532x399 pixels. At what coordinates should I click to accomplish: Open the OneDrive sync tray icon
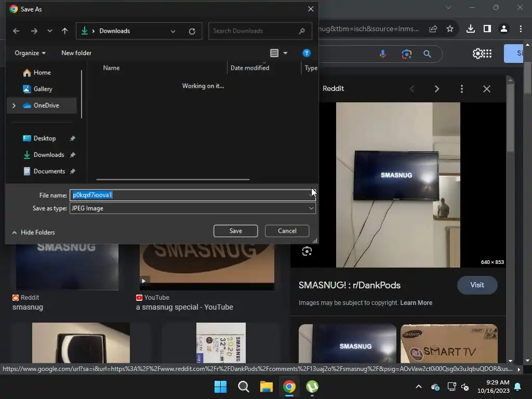coord(435,387)
